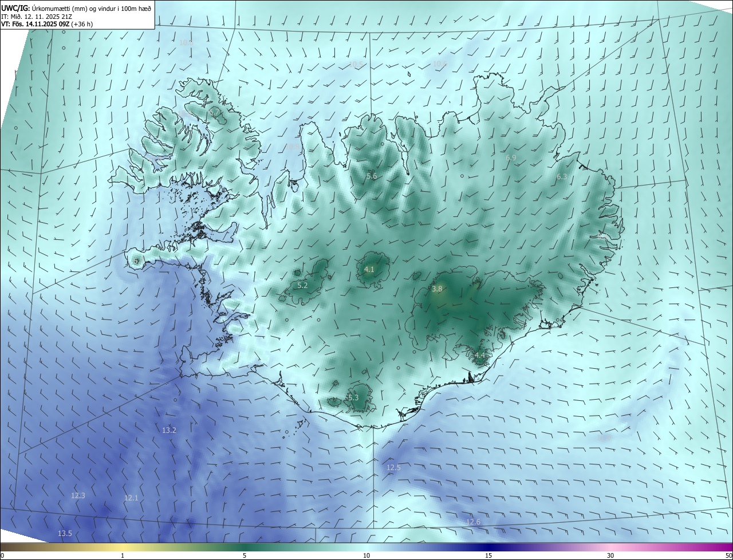Click the 5 tick label on the color scale
This screenshot has height=560, width=733.
click(245, 555)
